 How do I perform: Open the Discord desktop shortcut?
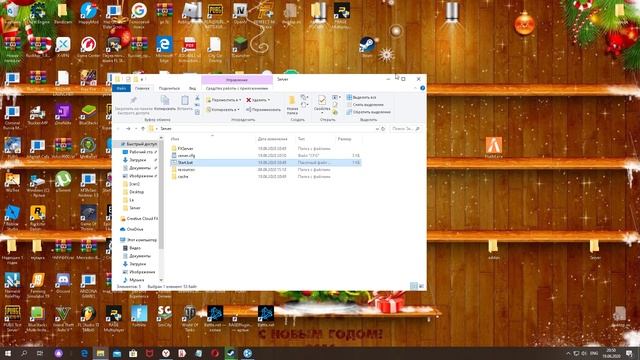(x=63, y=282)
